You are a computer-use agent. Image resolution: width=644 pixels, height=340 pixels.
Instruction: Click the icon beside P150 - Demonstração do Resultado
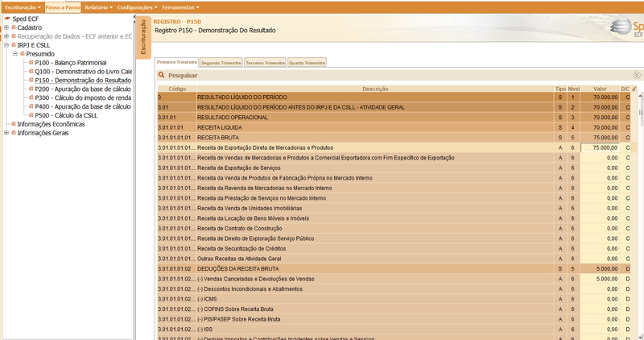click(x=31, y=81)
